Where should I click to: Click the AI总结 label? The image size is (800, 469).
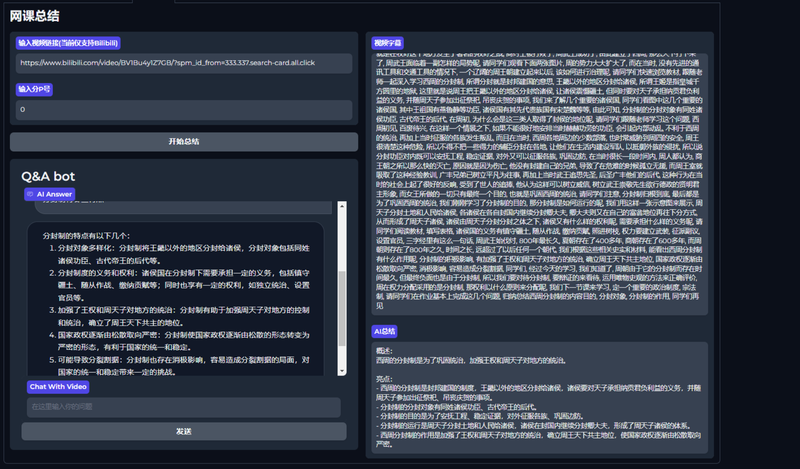click(385, 332)
